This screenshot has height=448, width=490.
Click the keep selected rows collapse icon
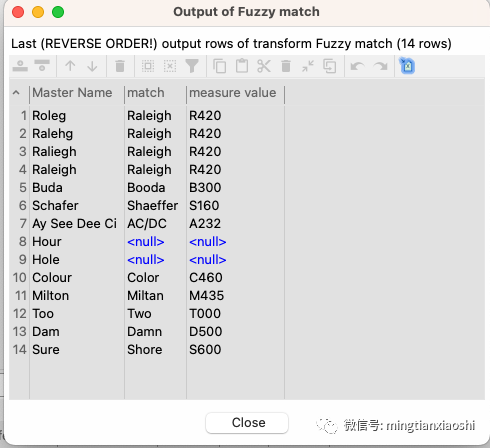pos(308,66)
